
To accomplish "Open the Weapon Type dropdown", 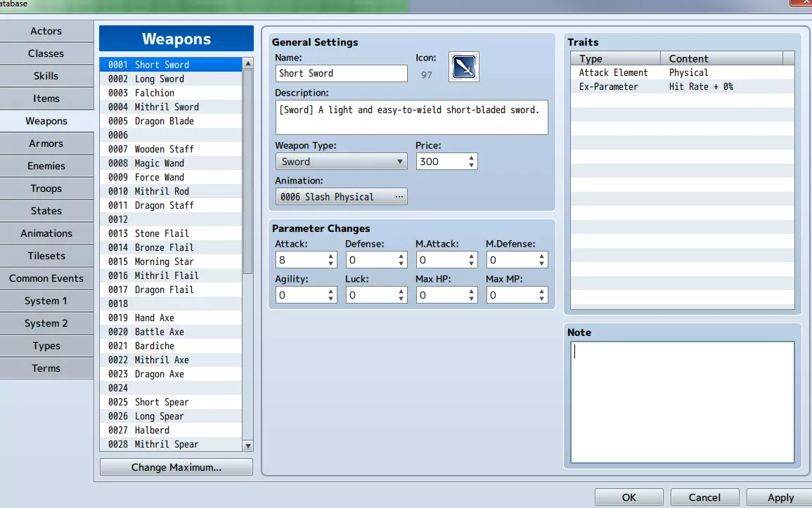I will (341, 162).
